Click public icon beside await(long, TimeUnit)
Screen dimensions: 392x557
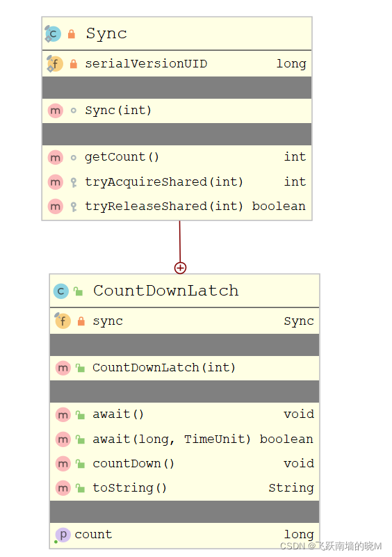tap(80, 439)
